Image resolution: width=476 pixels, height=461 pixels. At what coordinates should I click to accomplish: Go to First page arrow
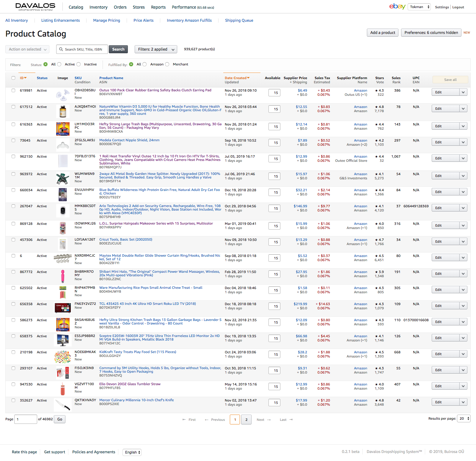pos(184,420)
